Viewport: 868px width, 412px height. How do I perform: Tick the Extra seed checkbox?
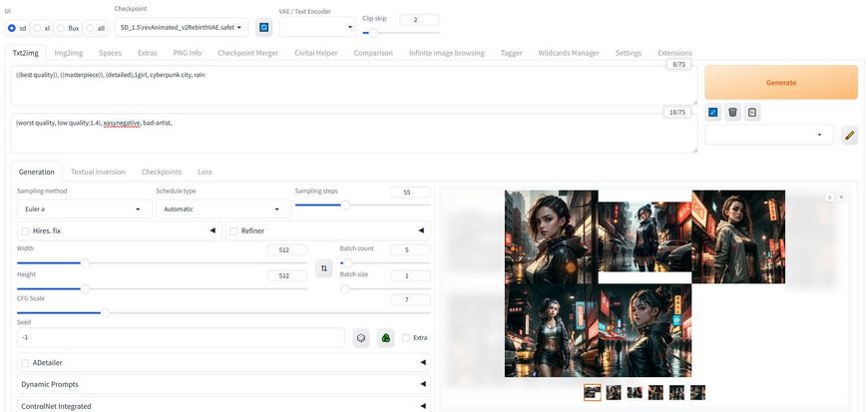coord(406,338)
